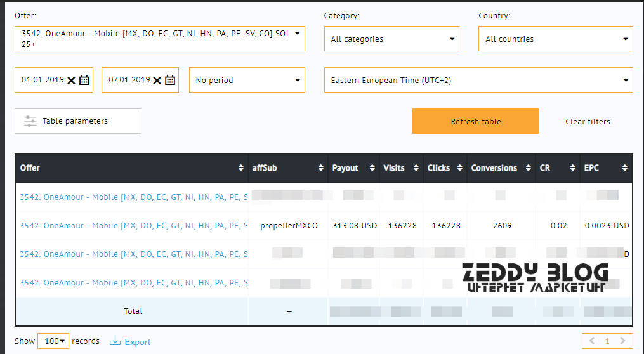The height and width of the screenshot is (354, 644).
Task: Open calendar picker for end date
Action: coord(170,81)
